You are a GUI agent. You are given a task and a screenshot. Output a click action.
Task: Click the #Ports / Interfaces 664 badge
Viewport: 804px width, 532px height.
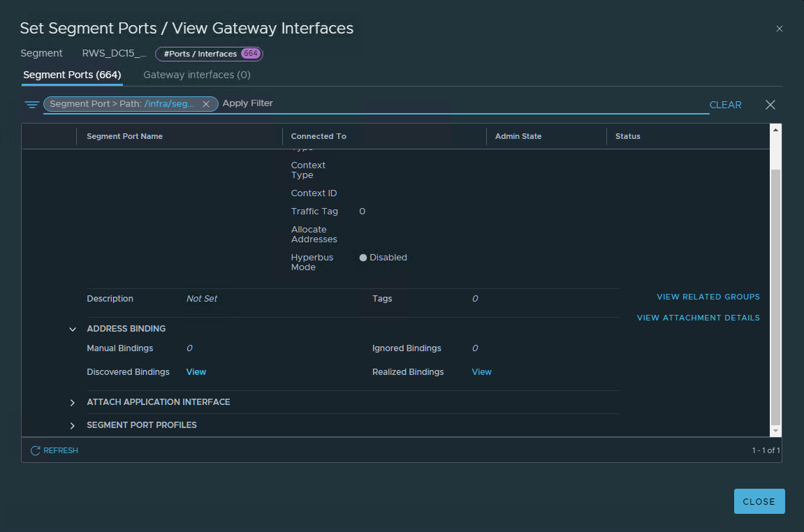click(x=209, y=54)
